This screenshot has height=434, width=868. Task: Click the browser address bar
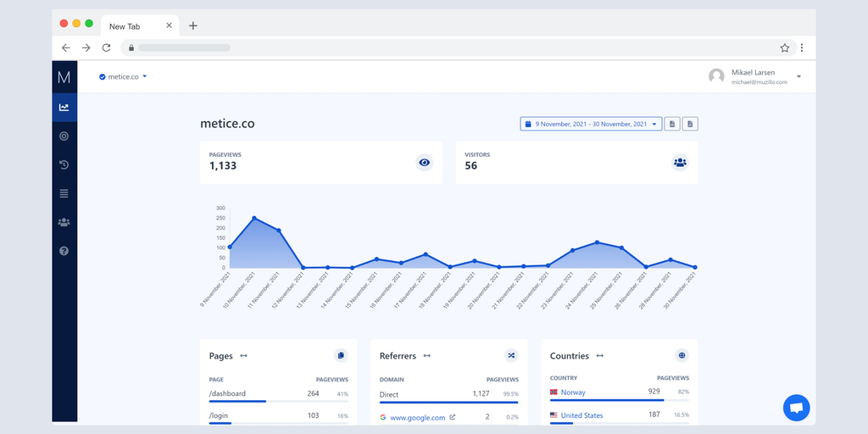click(x=449, y=48)
